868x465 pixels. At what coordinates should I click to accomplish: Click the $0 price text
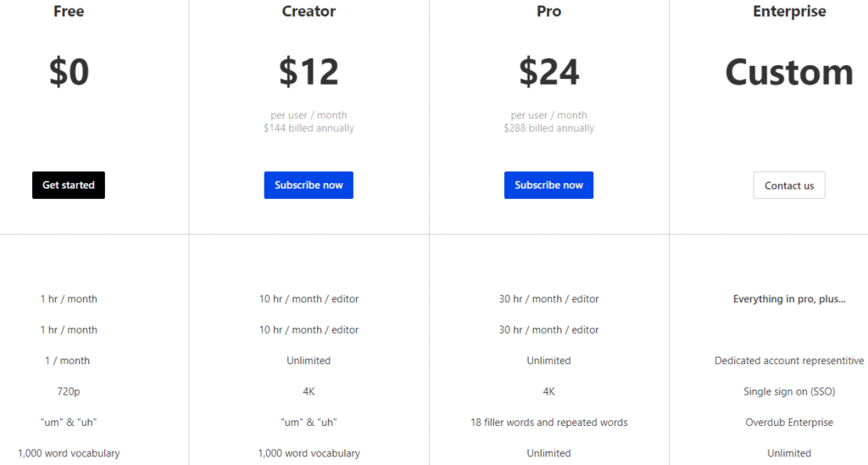pos(69,72)
